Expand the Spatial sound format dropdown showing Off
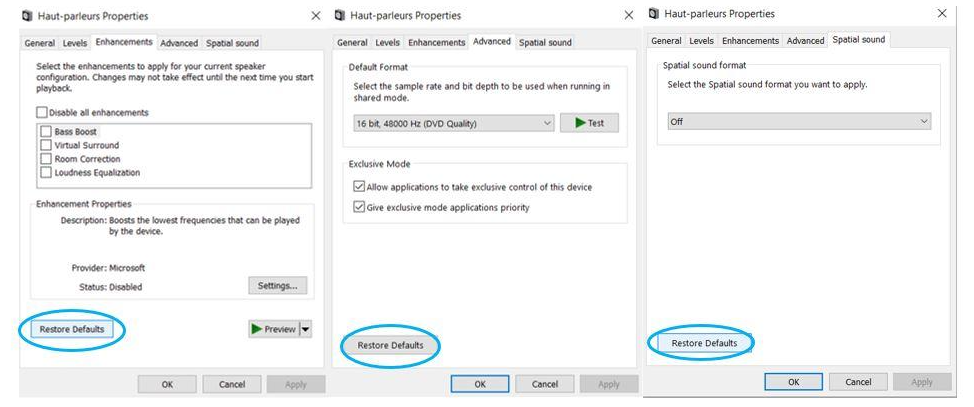Image resolution: width=974 pixels, height=407 pixels. point(798,122)
